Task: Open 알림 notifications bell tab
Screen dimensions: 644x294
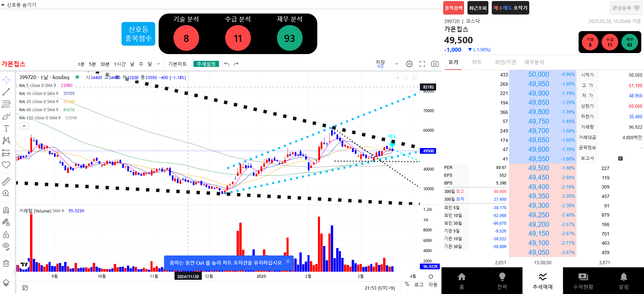Action: [624, 281]
